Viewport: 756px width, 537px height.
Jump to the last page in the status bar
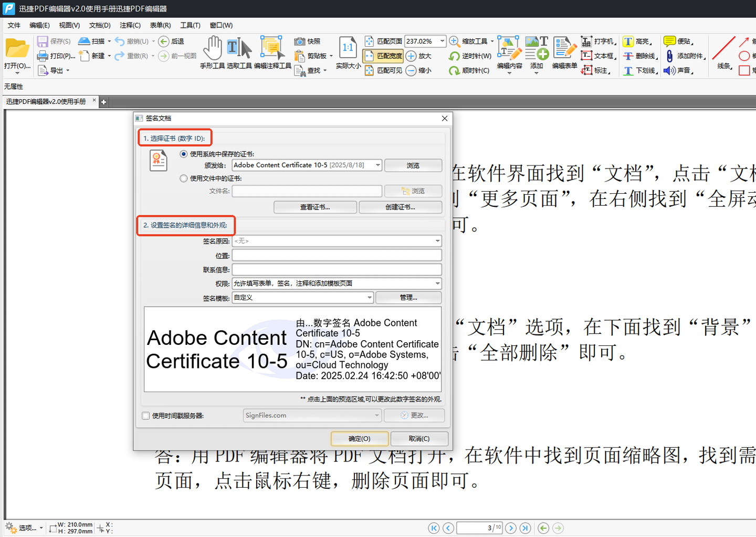[x=525, y=528]
